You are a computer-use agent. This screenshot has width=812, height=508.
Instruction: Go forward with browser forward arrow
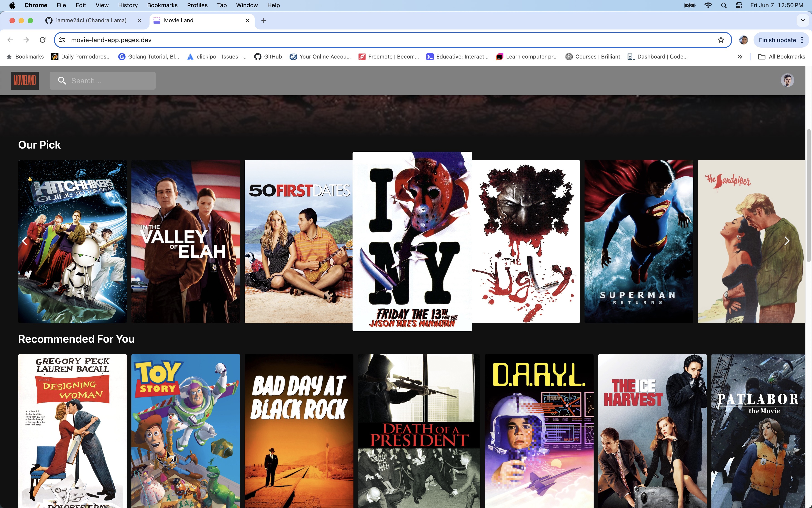point(26,40)
